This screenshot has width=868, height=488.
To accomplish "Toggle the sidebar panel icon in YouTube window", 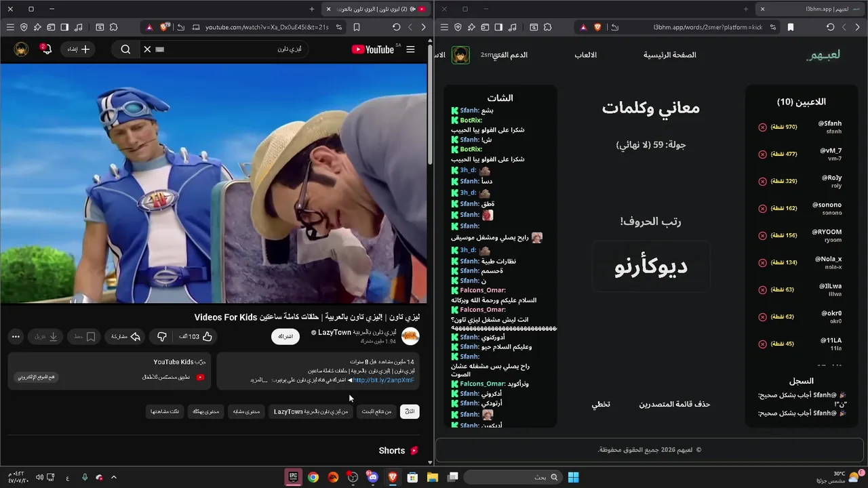I will (64, 27).
